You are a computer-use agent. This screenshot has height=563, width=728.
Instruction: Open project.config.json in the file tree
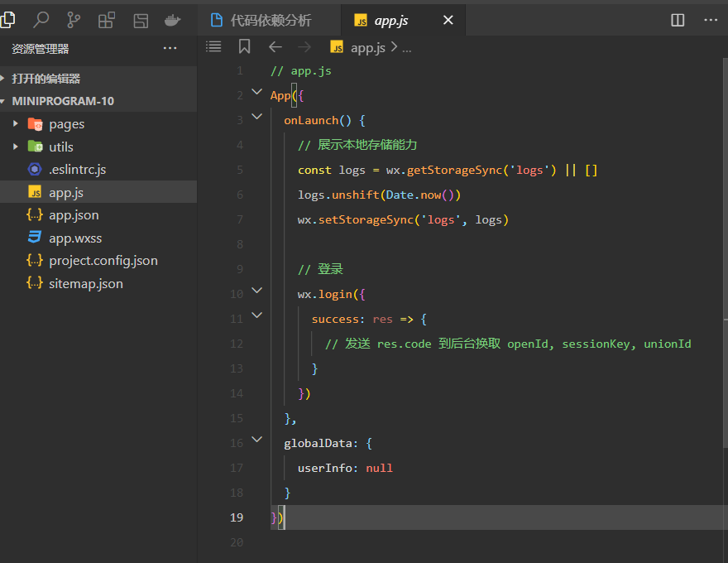[103, 260]
